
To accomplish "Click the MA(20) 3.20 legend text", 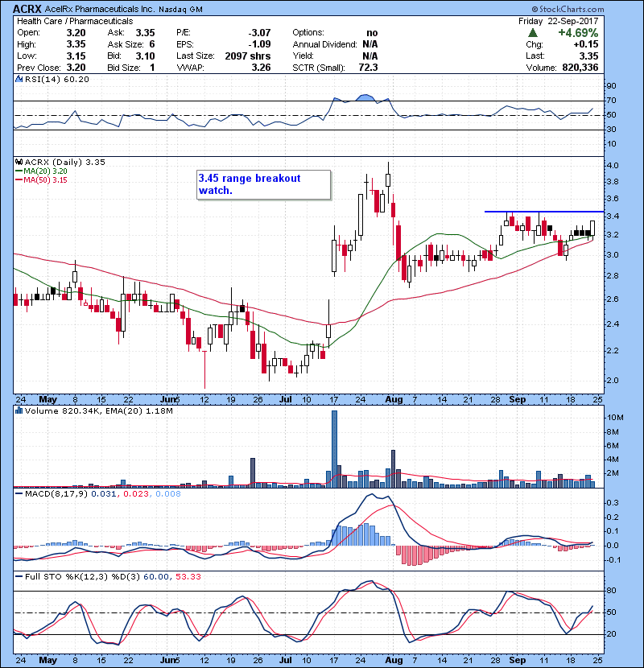I will click(45, 171).
